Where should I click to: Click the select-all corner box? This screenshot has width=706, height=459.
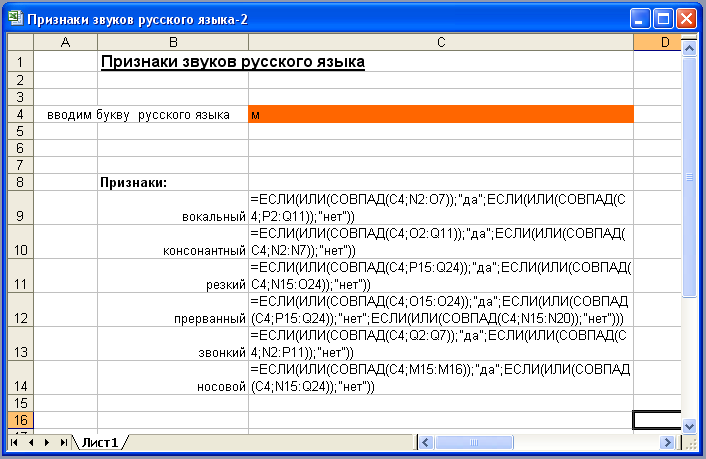(20, 42)
